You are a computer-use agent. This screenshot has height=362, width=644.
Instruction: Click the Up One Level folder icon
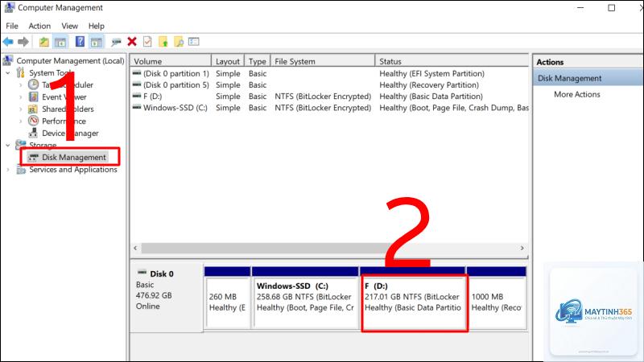[x=44, y=42]
